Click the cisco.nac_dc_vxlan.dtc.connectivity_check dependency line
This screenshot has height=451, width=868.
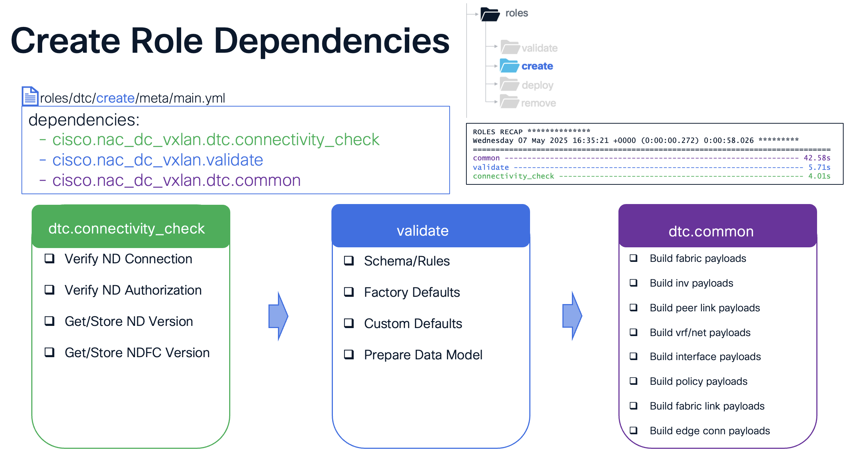(x=210, y=140)
